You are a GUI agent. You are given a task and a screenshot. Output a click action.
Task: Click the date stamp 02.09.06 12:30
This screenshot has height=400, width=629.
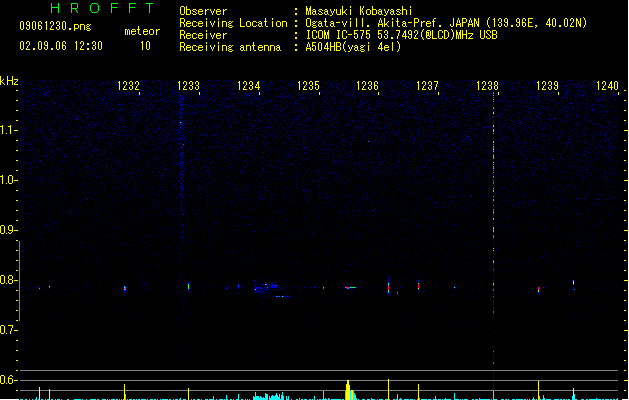[x=61, y=46]
